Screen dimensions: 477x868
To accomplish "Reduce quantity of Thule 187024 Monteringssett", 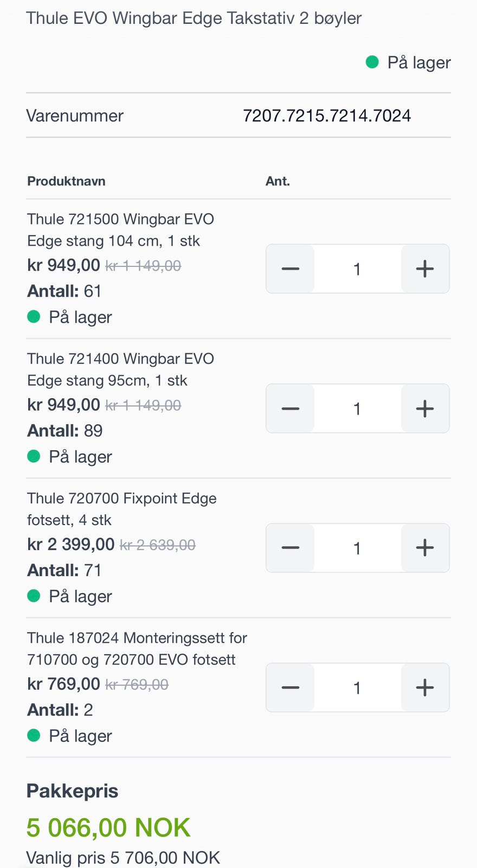I will 291,687.
